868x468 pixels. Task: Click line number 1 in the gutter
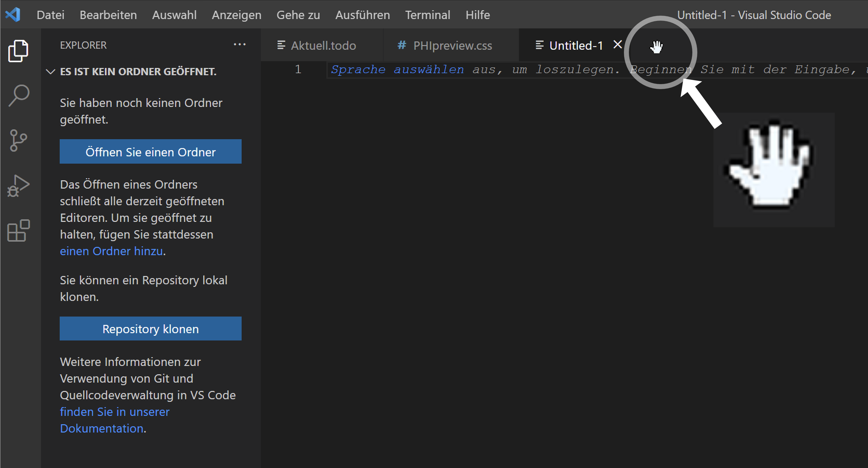pyautogui.click(x=298, y=69)
